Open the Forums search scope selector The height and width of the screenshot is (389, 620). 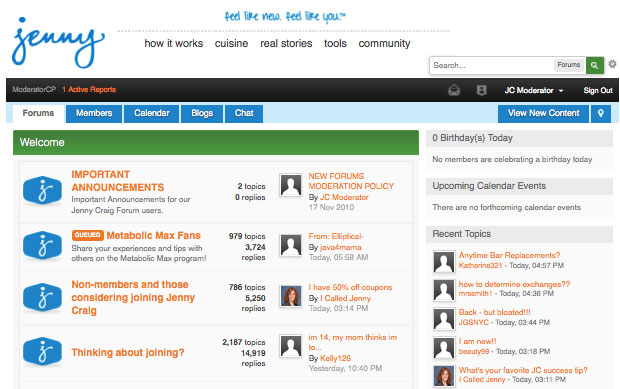(569, 65)
